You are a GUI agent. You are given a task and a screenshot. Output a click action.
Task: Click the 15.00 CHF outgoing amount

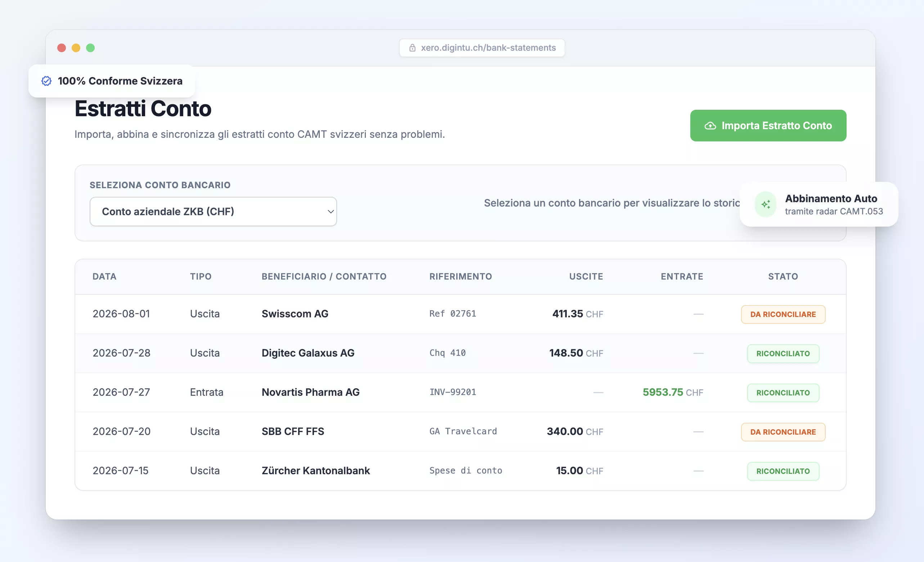tap(579, 471)
